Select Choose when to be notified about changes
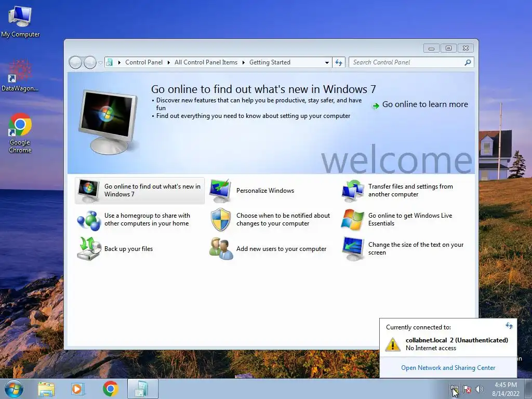Viewport: 532px width, 399px height. (x=283, y=220)
